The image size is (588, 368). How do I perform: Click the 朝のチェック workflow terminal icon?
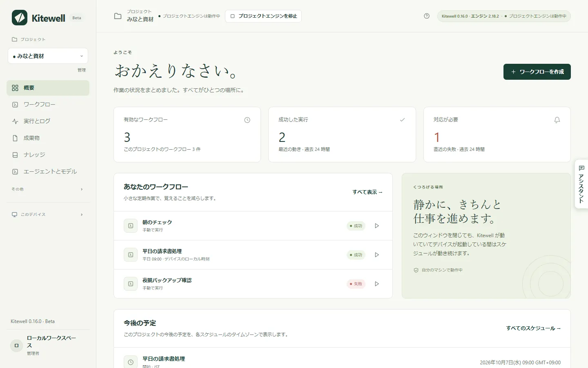click(131, 226)
